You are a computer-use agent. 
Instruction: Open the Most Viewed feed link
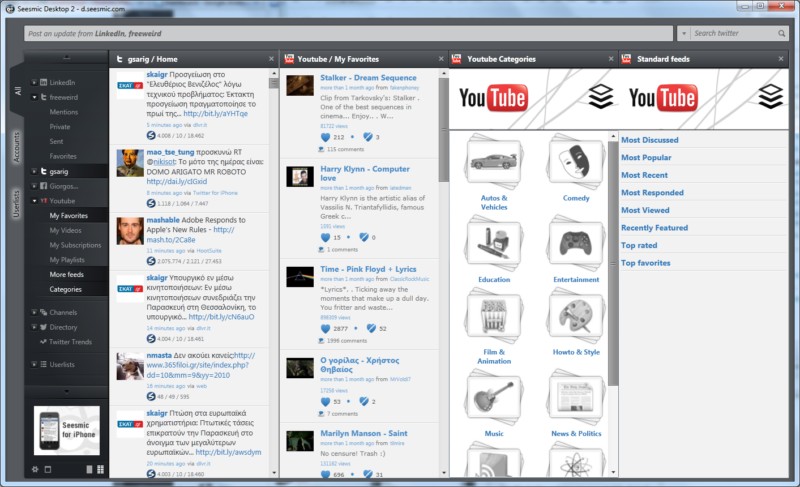tap(645, 210)
